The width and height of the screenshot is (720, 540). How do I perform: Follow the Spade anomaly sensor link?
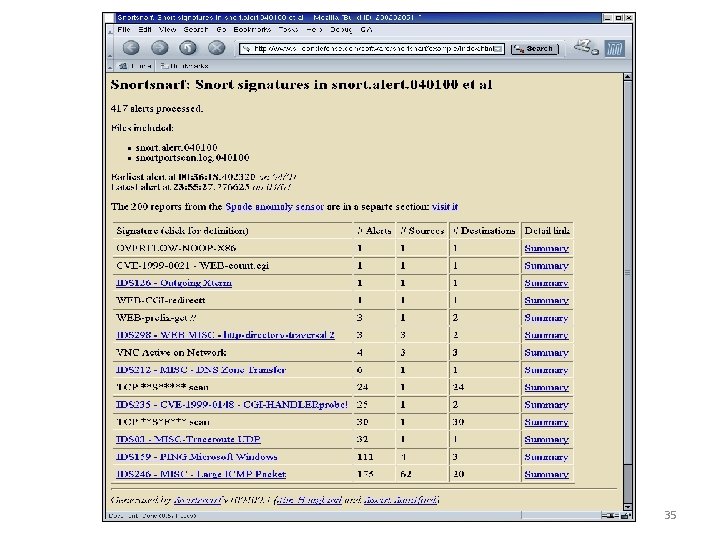275,207
